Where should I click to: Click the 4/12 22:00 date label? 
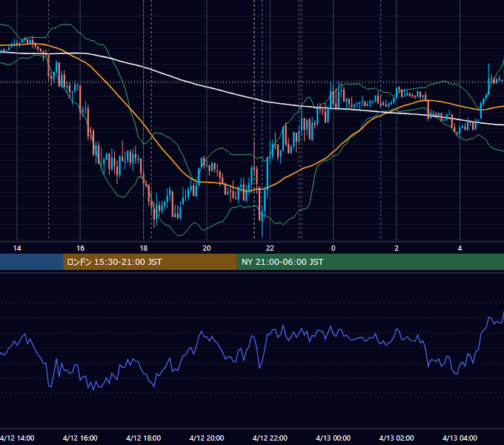[x=270, y=438]
